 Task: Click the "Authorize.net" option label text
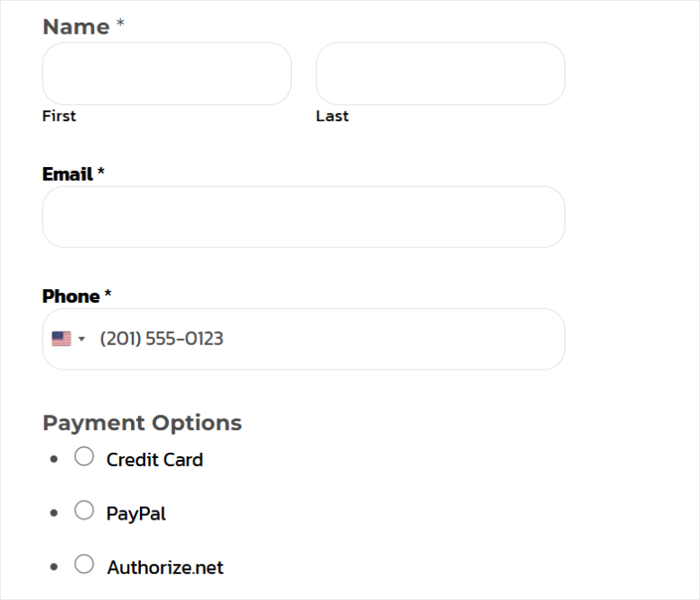[x=165, y=568]
